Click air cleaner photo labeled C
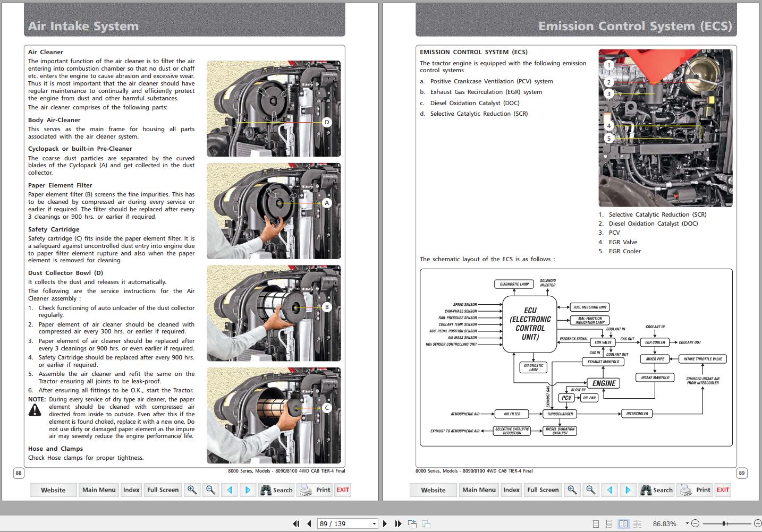The width and height of the screenshot is (762, 532). [x=274, y=415]
